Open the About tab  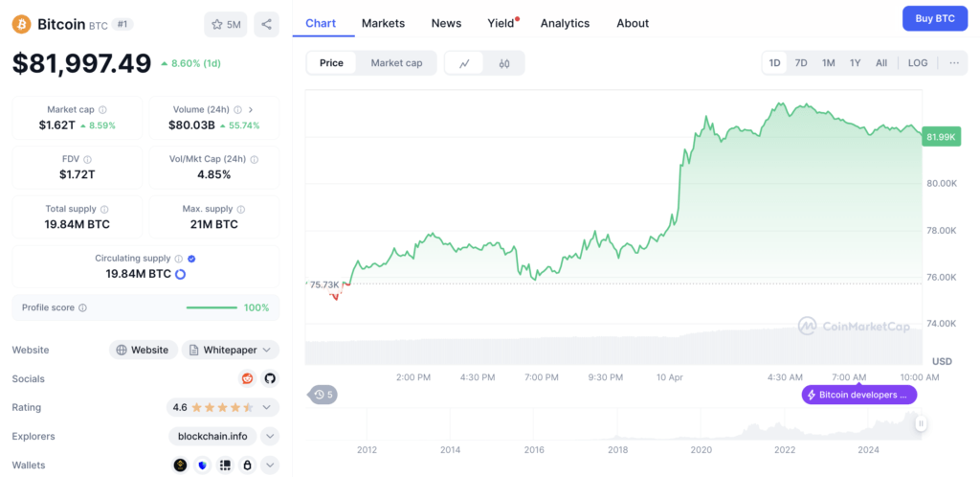pyautogui.click(x=633, y=23)
